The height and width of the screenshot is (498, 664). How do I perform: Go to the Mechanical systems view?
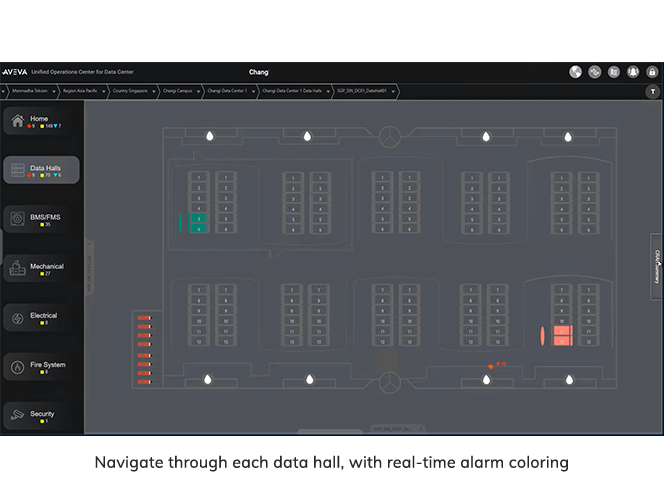click(x=41, y=268)
